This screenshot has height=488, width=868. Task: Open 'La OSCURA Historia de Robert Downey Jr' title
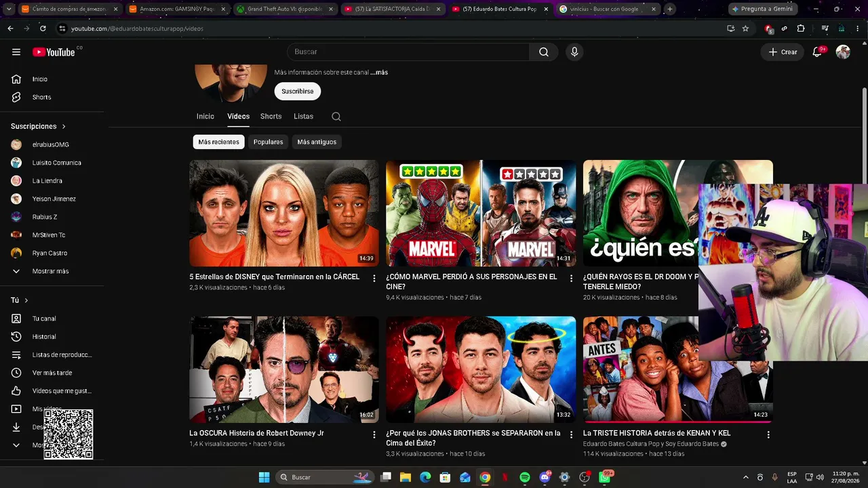(x=256, y=433)
